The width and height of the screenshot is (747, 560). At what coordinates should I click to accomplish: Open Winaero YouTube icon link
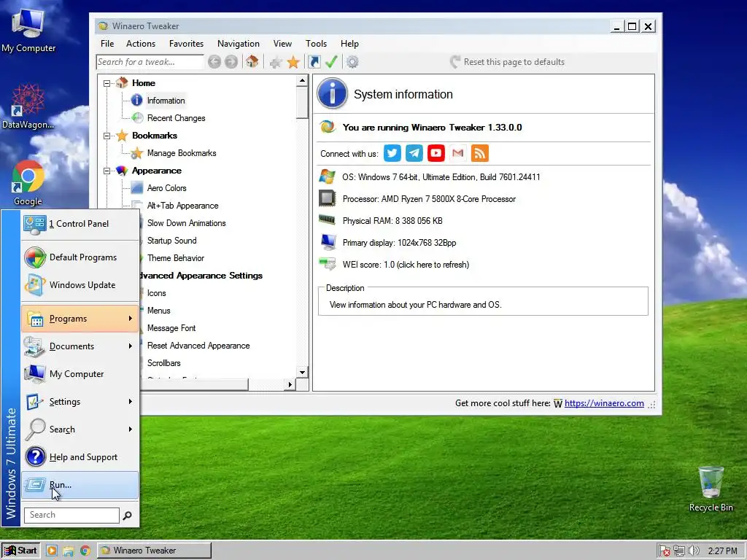click(x=436, y=153)
